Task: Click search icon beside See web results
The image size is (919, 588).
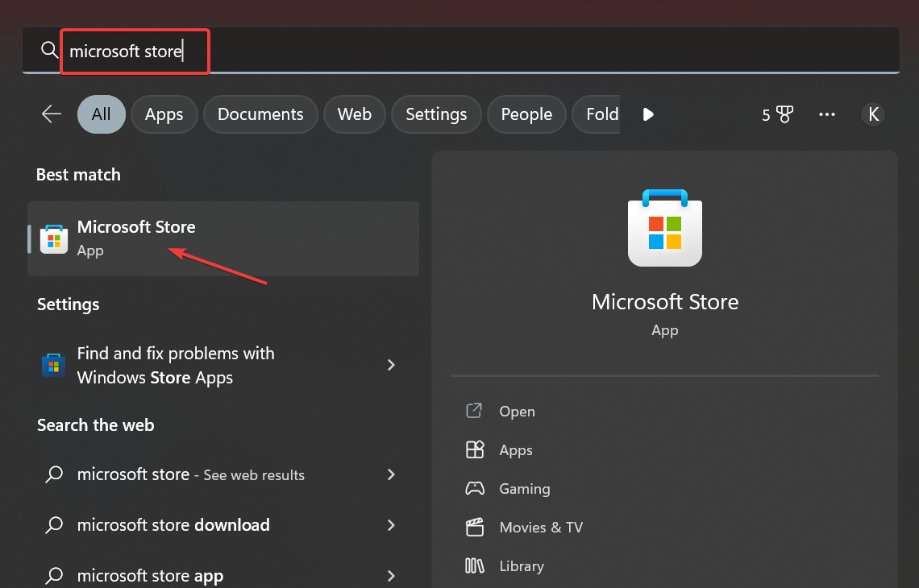Action: point(54,474)
